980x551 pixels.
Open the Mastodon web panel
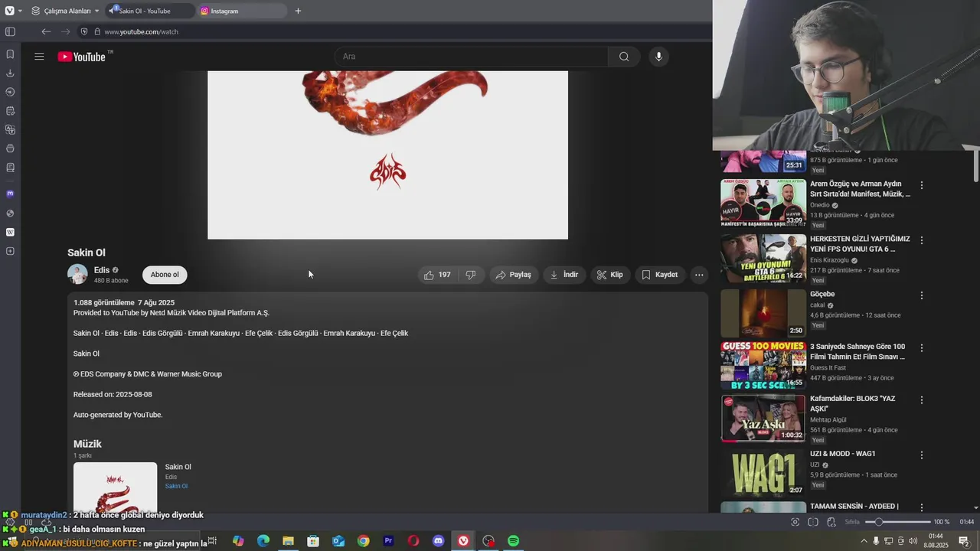[x=10, y=194]
